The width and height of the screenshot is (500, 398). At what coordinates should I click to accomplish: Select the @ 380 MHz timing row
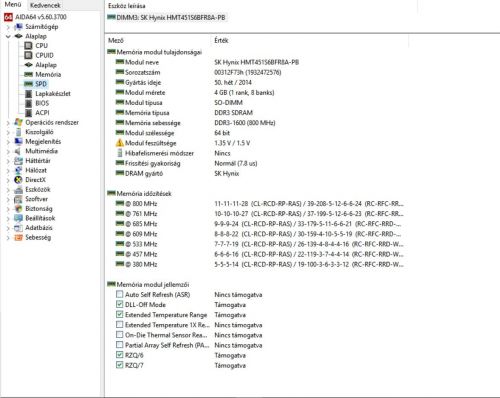point(260,264)
